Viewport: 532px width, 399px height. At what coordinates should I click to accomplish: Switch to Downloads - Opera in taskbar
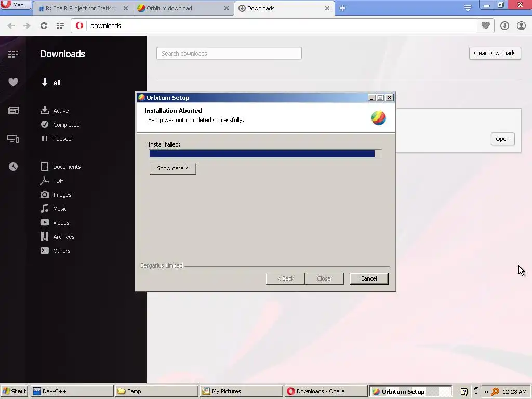point(326,391)
